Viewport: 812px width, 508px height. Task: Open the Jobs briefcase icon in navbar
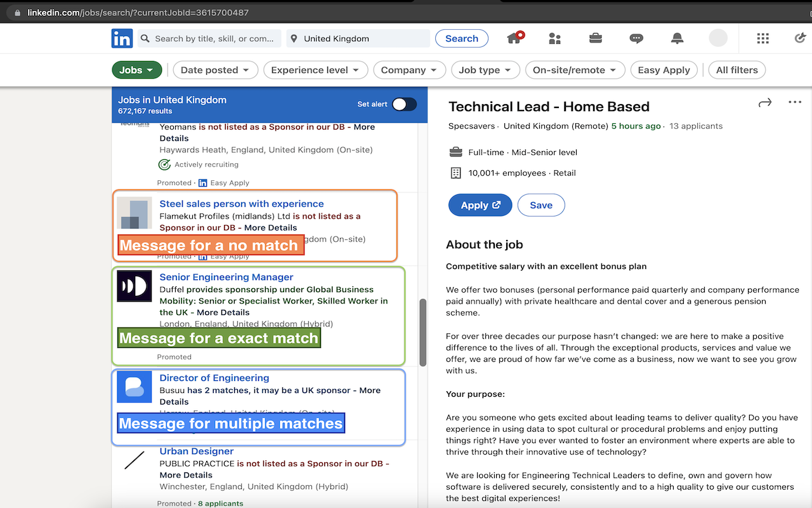595,38
